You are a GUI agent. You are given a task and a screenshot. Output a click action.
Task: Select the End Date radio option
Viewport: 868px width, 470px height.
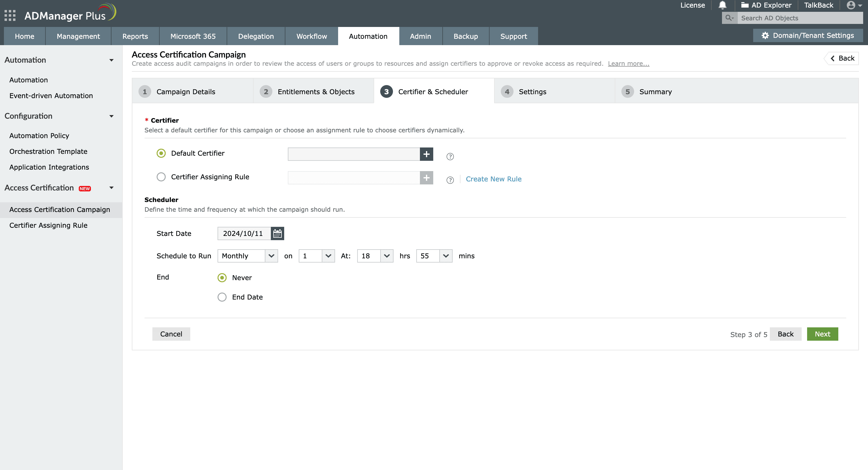222,297
